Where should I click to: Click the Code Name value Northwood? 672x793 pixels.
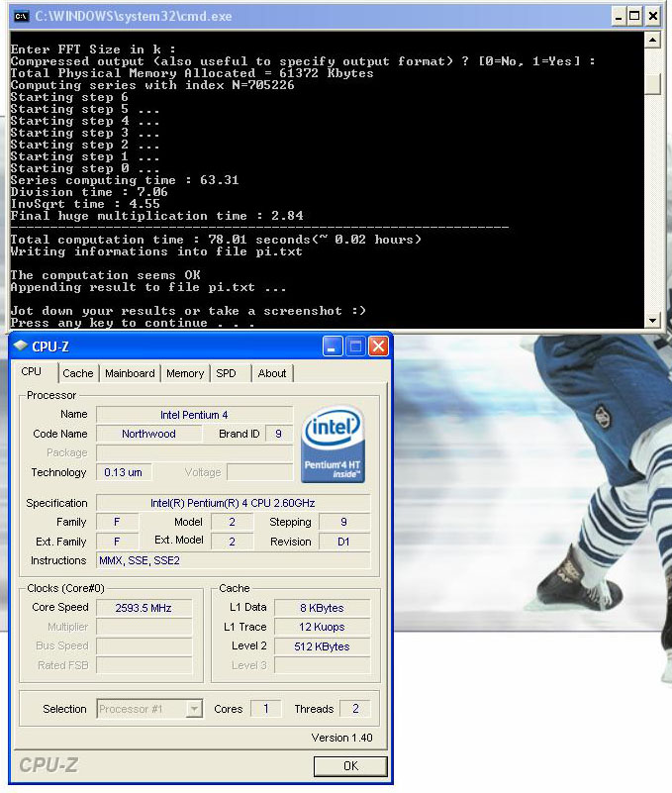tap(148, 434)
